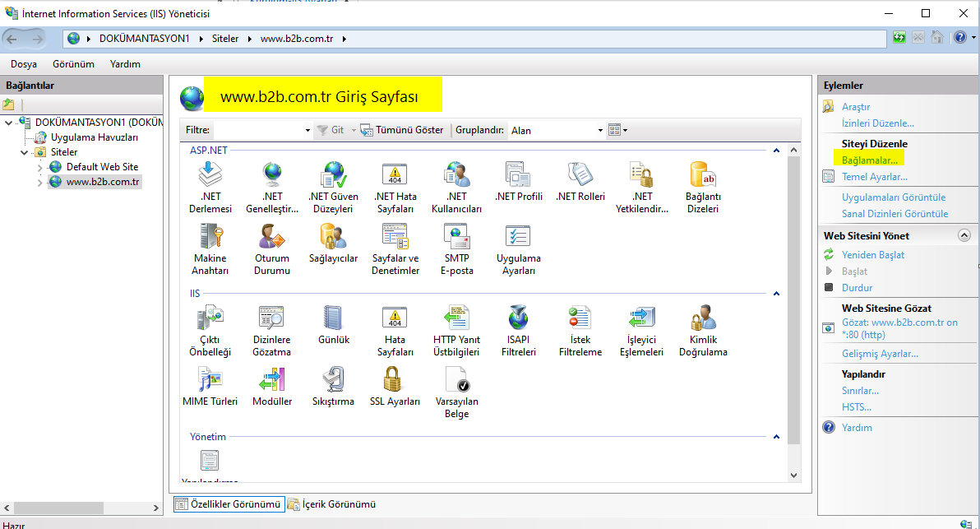Open SMTP E-posta feature
980x529 pixels.
(456, 248)
